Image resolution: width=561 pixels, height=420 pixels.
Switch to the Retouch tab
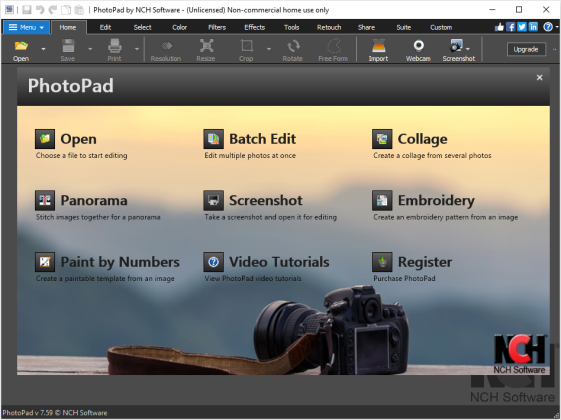(x=329, y=27)
